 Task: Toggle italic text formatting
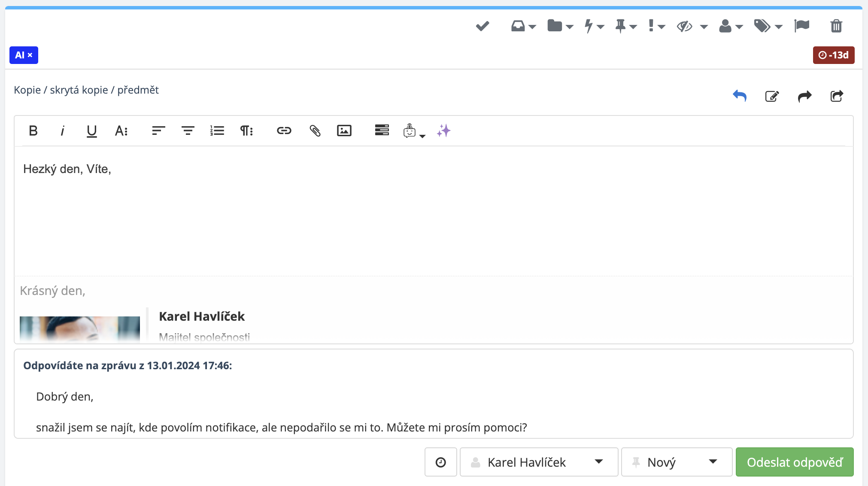62,131
